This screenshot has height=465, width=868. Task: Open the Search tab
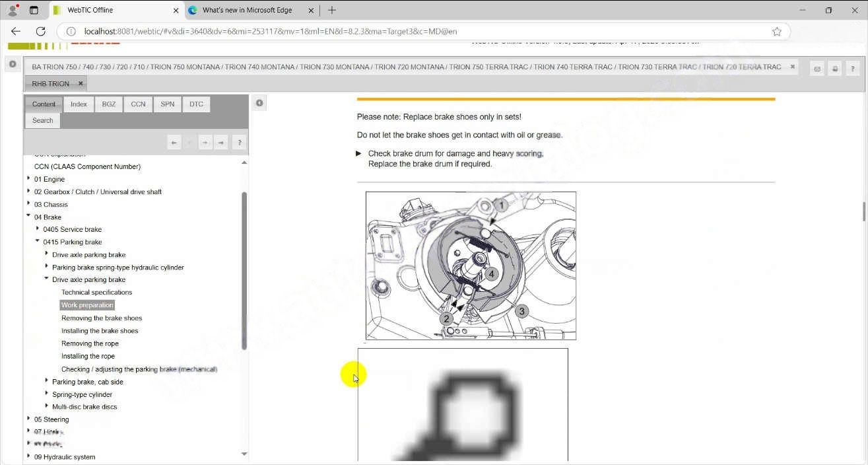tap(42, 120)
